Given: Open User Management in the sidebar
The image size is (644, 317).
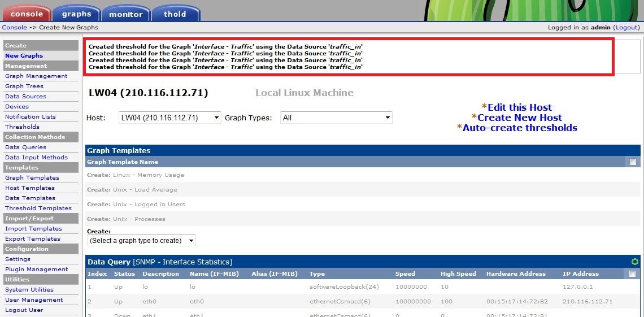Looking at the screenshot, I should pyautogui.click(x=34, y=299).
